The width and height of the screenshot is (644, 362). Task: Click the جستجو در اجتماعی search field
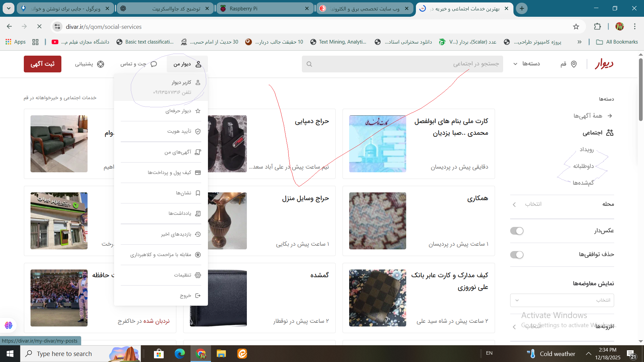(x=402, y=64)
